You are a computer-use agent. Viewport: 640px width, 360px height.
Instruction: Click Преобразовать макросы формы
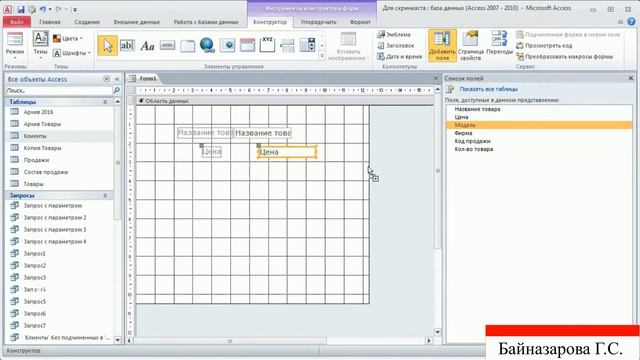pyautogui.click(x=564, y=57)
